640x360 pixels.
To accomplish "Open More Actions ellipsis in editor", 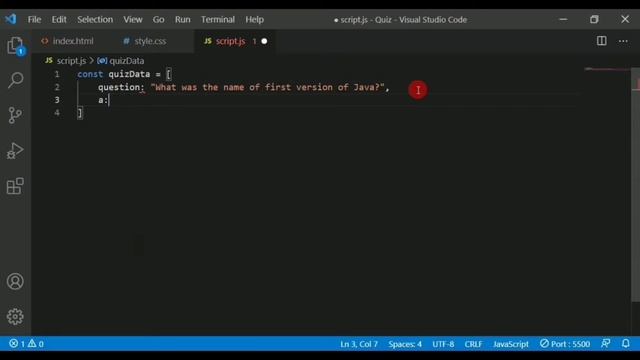I will (x=623, y=41).
